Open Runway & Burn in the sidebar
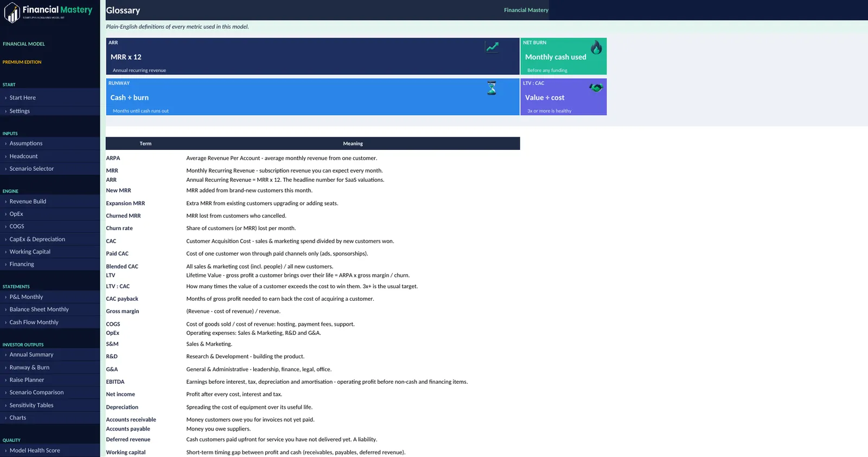This screenshot has width=868, height=457. pos(50,367)
